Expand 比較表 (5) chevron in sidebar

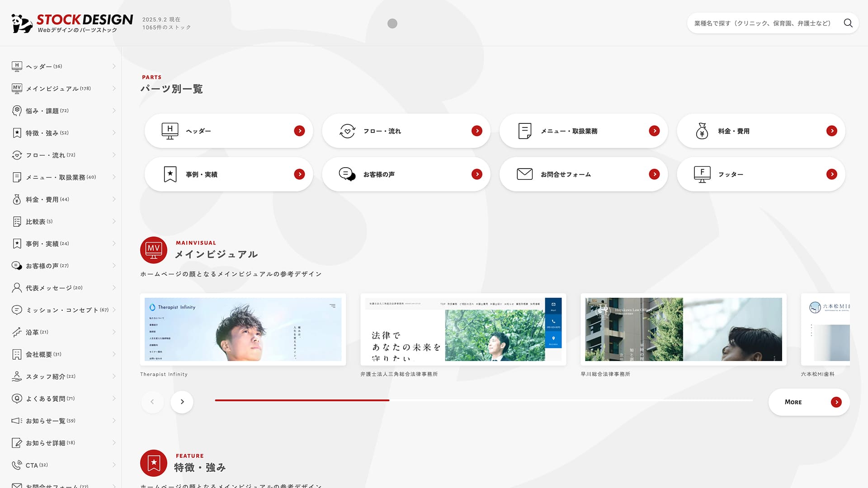(114, 221)
